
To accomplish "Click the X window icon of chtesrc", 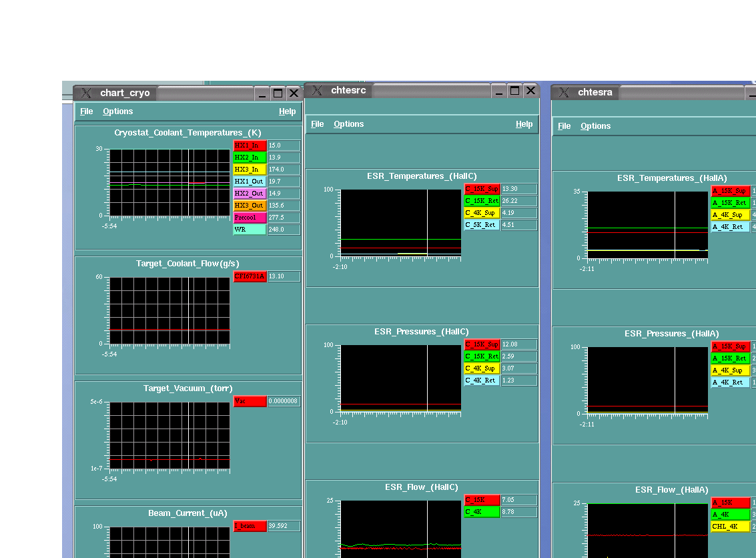I will point(317,90).
